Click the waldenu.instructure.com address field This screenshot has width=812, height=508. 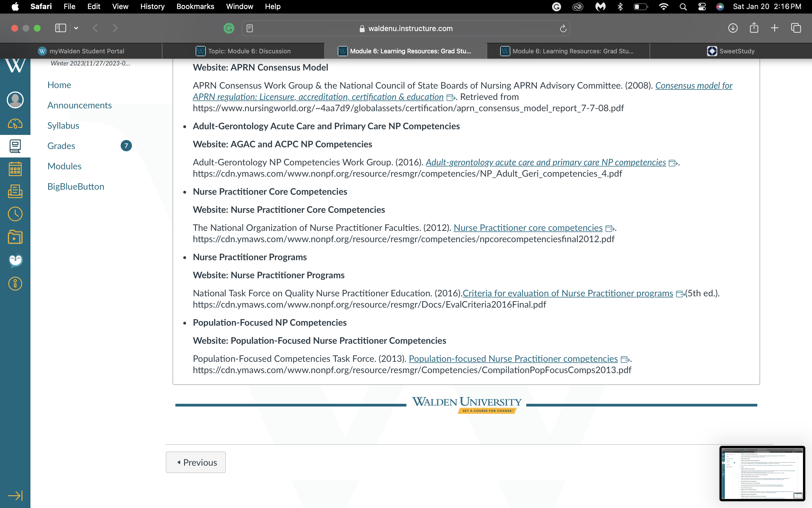tap(406, 29)
